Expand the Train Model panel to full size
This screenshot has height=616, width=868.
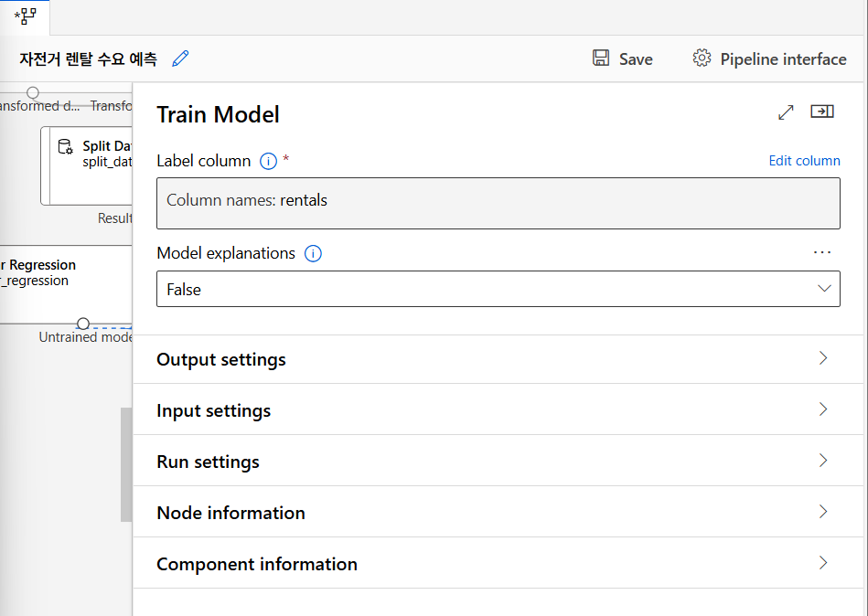pyautogui.click(x=786, y=112)
